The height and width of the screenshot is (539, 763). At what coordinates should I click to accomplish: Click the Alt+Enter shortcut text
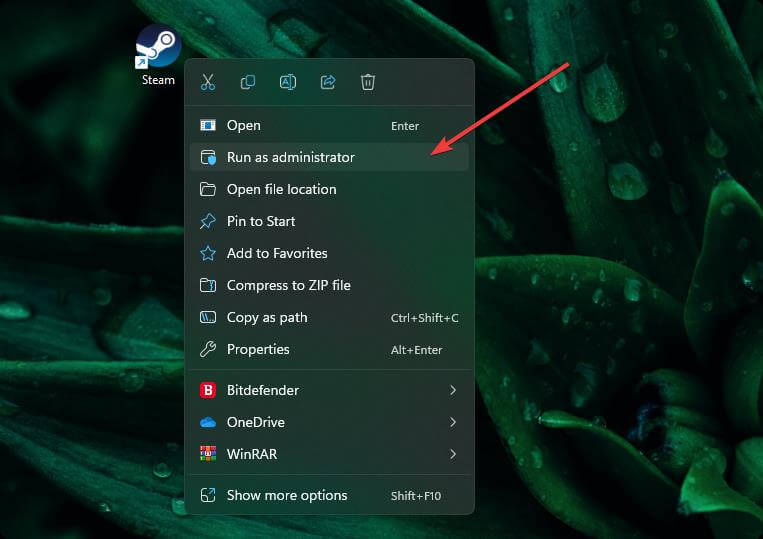tap(417, 350)
